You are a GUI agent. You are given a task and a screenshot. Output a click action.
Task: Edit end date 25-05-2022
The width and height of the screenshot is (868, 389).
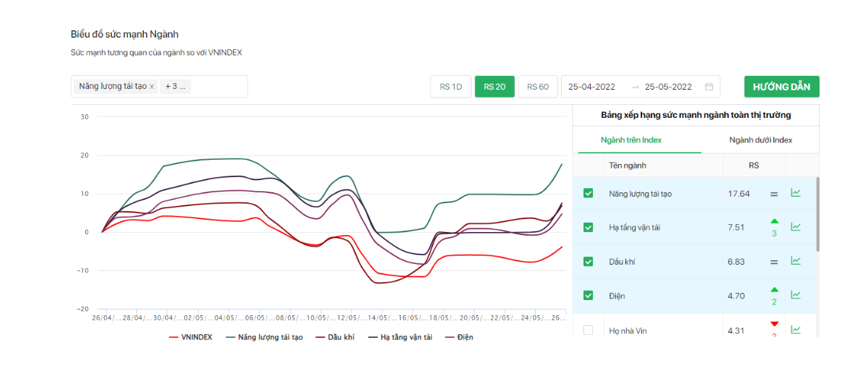(x=668, y=87)
